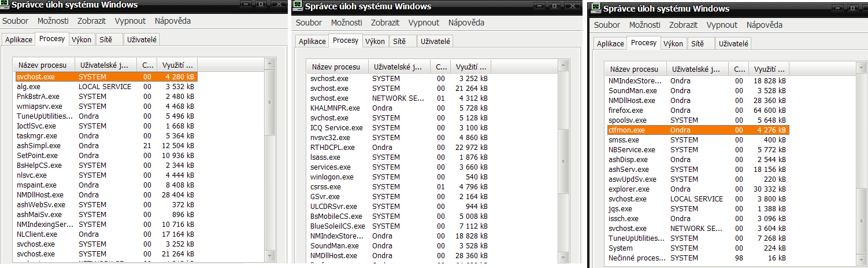The width and height of the screenshot is (868, 268).
Task: Select the smss.exe process row
Action: tap(698, 139)
